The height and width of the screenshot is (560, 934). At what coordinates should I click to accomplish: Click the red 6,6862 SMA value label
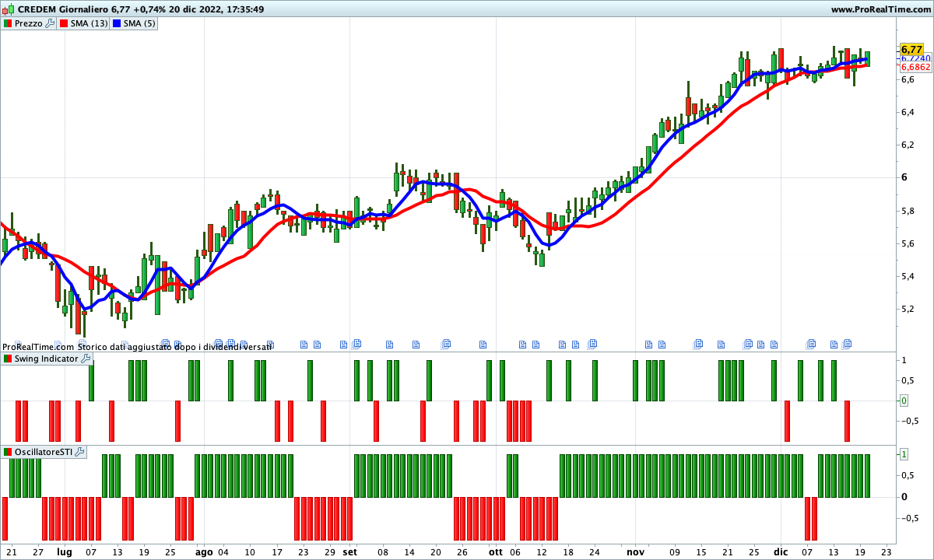[915, 67]
